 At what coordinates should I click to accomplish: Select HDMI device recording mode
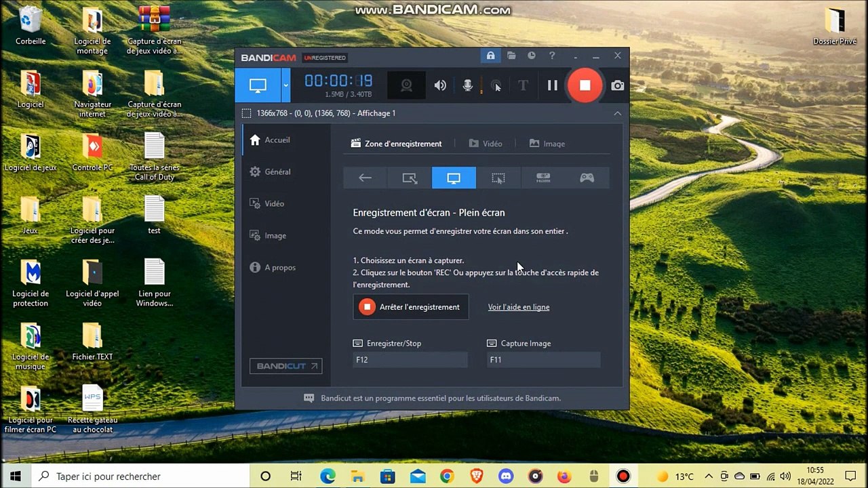pos(542,178)
